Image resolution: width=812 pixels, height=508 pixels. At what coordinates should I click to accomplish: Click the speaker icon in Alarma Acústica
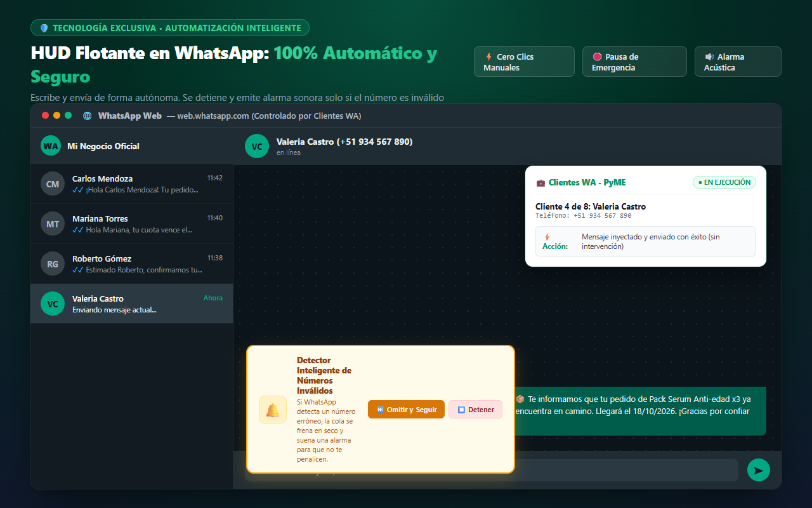(709, 57)
